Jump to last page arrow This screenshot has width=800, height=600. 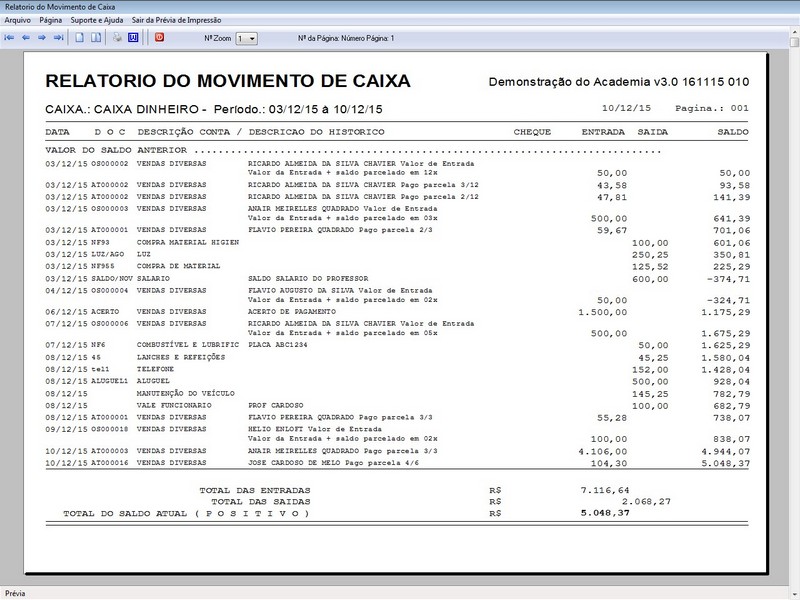59,38
